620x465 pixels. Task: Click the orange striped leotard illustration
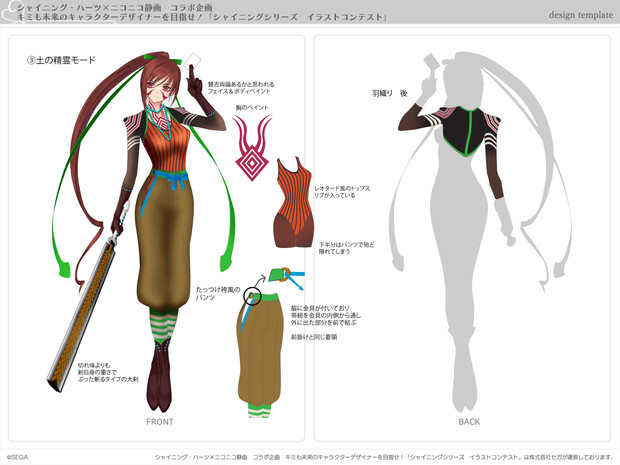(x=294, y=202)
